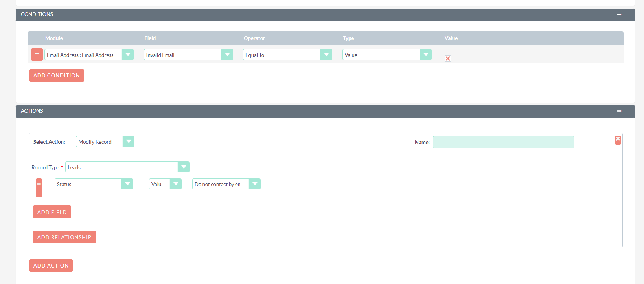Open the Status field dropdown
The height and width of the screenshot is (284, 644).
click(x=94, y=184)
